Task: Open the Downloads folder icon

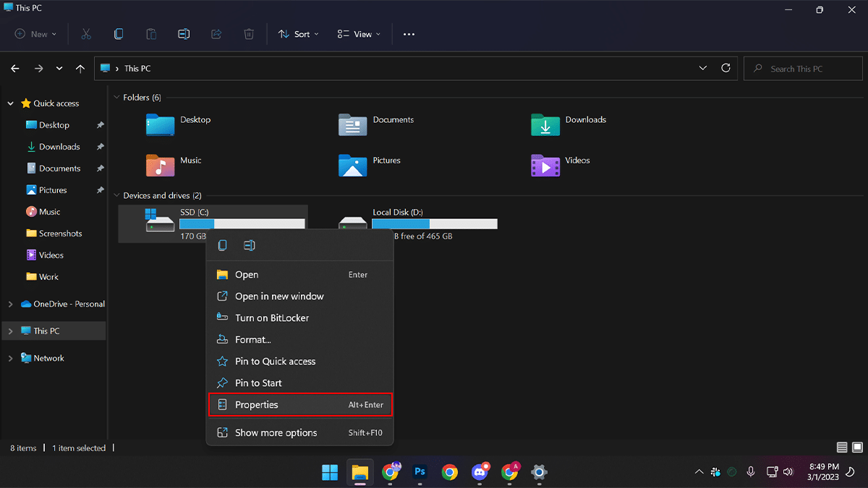Action: (x=545, y=125)
